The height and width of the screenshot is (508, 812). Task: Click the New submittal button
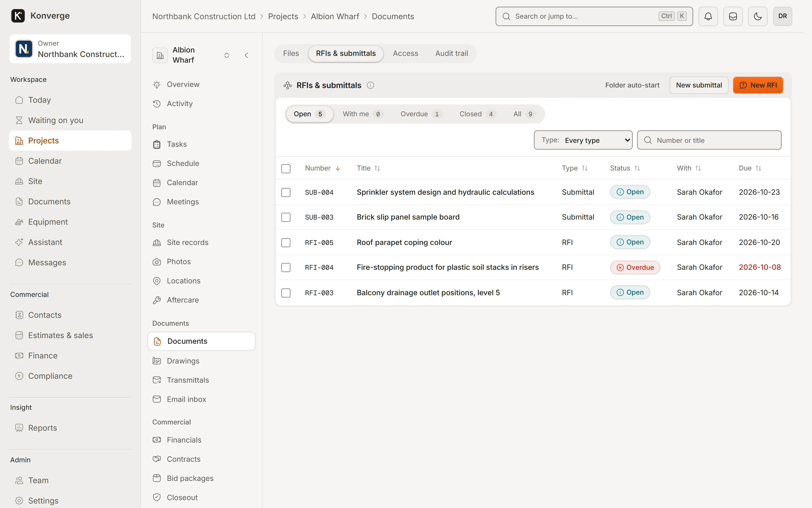click(x=699, y=85)
